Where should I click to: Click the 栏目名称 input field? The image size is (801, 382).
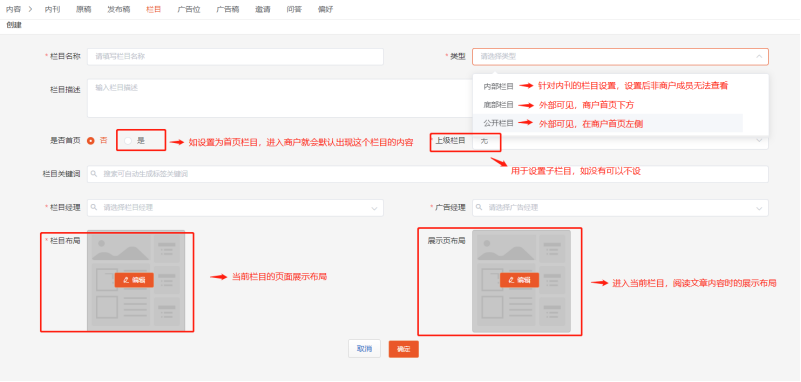[235, 57]
